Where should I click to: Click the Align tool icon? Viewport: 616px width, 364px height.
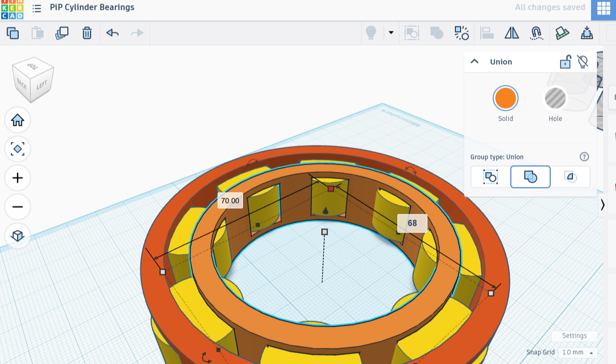tap(487, 33)
